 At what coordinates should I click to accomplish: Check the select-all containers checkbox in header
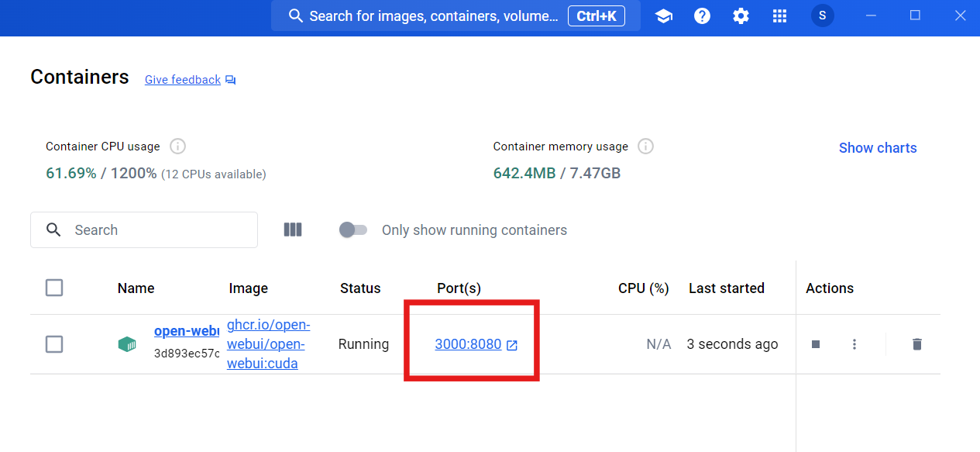54,288
